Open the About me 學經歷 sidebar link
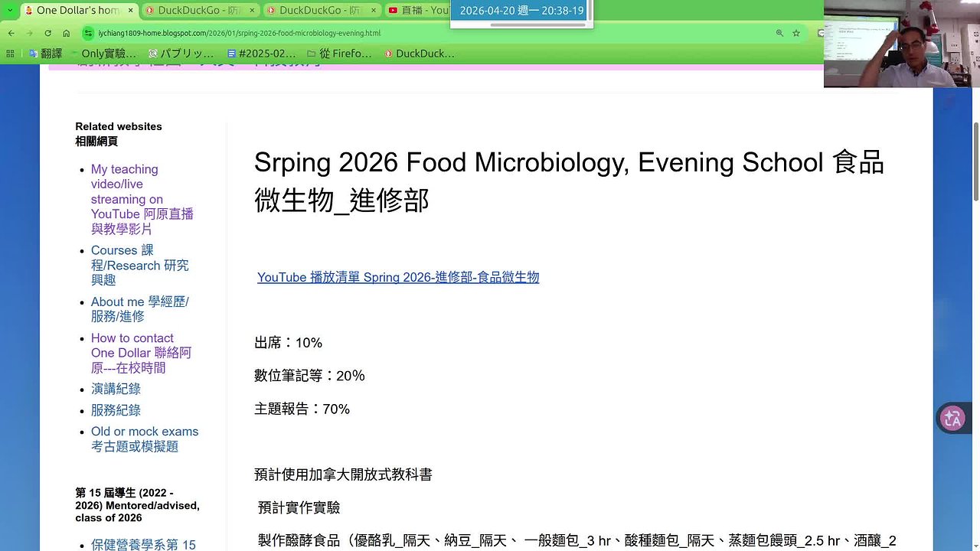980x551 pixels. pyautogui.click(x=140, y=309)
